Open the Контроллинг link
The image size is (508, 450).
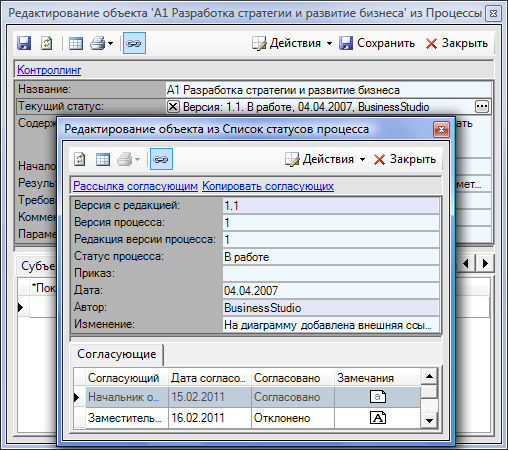click(49, 70)
